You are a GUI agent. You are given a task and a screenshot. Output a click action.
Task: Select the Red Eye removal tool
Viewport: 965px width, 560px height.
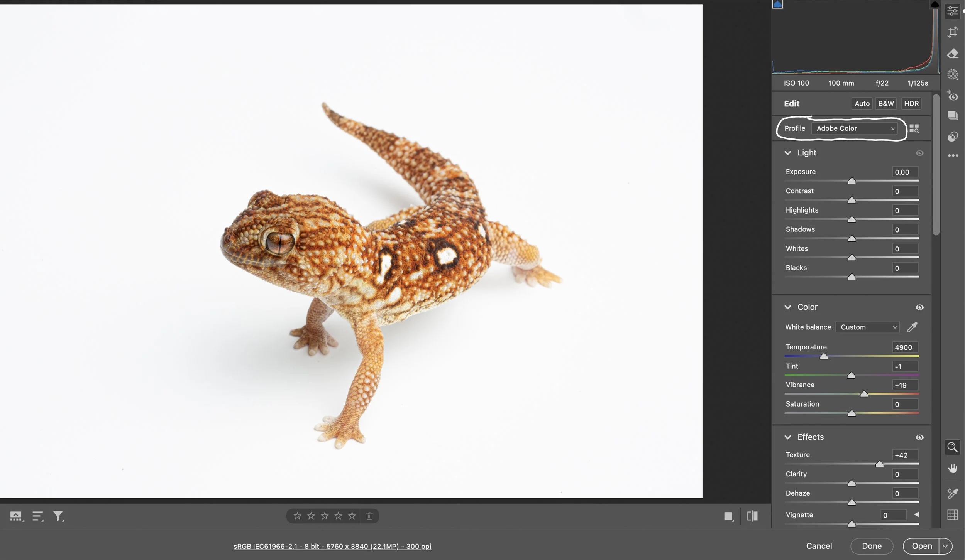[952, 96]
